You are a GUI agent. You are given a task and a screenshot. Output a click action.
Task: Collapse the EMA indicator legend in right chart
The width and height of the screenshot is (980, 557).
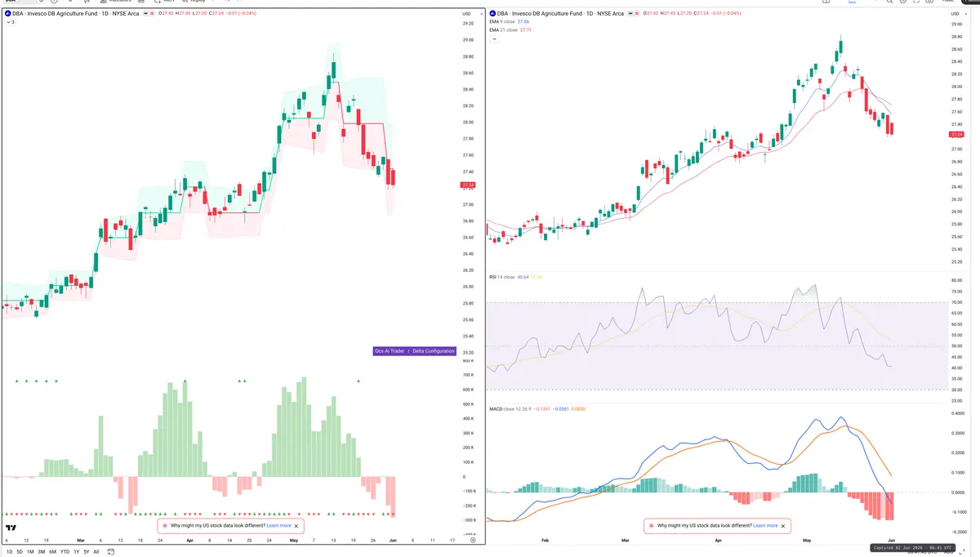[x=493, y=38]
